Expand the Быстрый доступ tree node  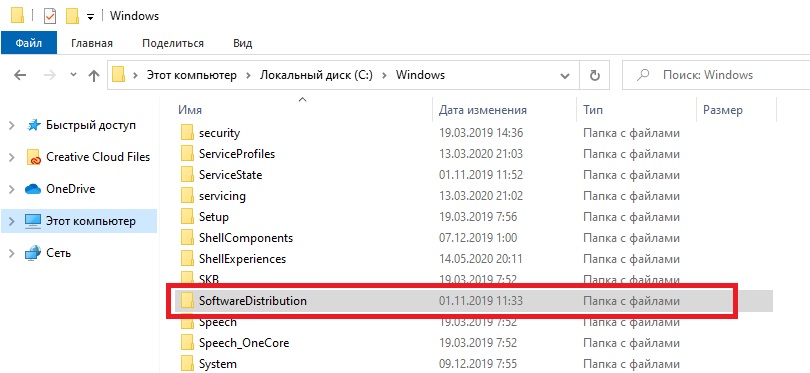click(12, 125)
